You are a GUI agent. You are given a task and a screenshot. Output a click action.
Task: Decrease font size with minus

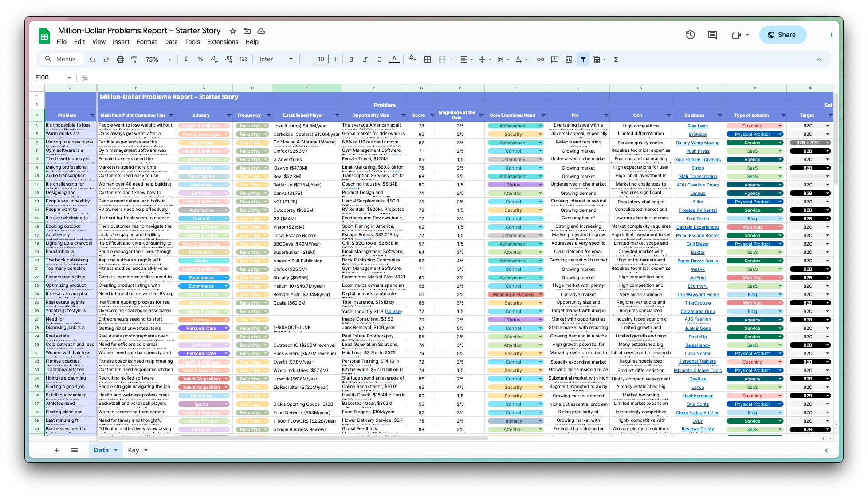tap(306, 59)
